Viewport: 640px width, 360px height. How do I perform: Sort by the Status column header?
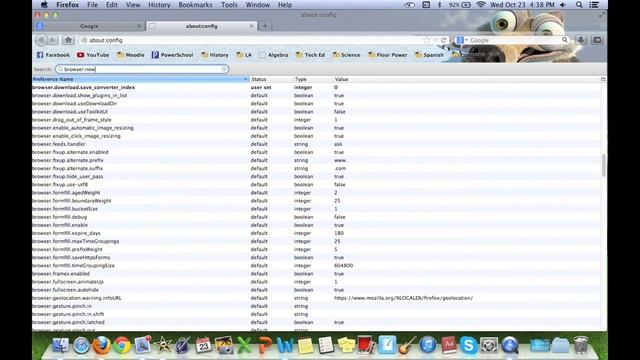(x=271, y=79)
